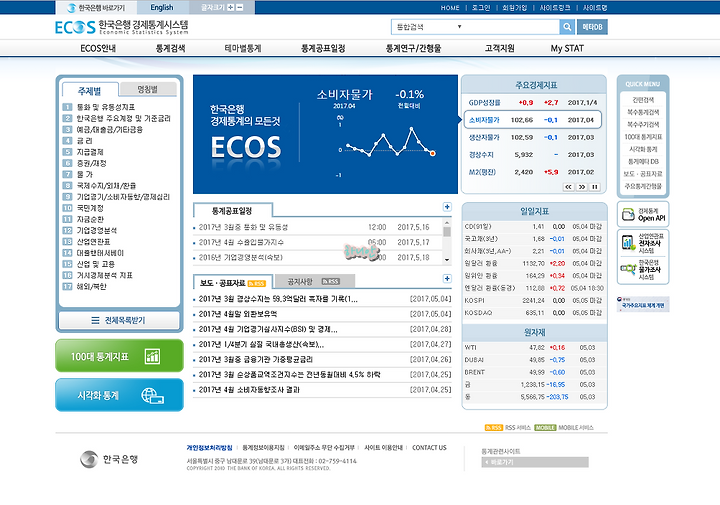720x505 pixels.
Task: Open the My STAT menu
Action: (x=567, y=49)
